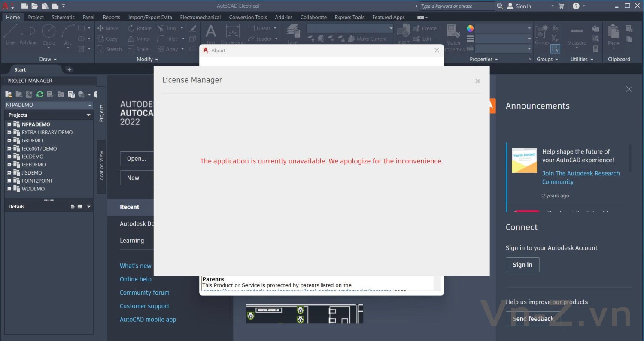Expand the WDDEMO project tree node

click(x=9, y=189)
